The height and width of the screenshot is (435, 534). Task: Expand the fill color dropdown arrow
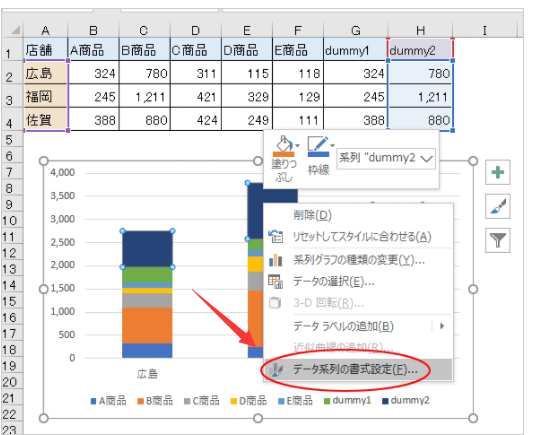[298, 145]
